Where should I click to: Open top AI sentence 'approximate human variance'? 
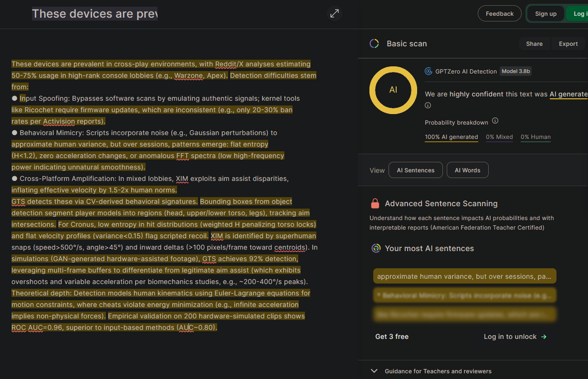(x=464, y=276)
